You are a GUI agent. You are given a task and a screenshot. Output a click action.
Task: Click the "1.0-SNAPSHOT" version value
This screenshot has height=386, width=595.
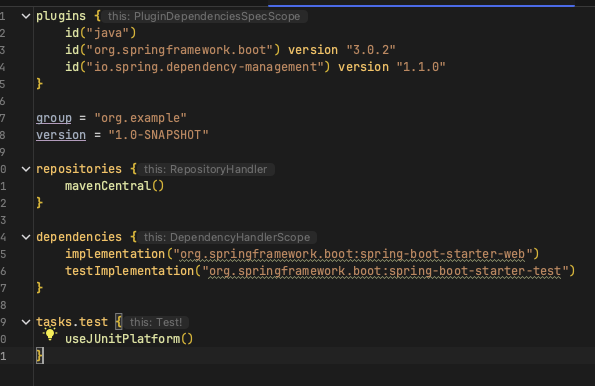point(158,135)
